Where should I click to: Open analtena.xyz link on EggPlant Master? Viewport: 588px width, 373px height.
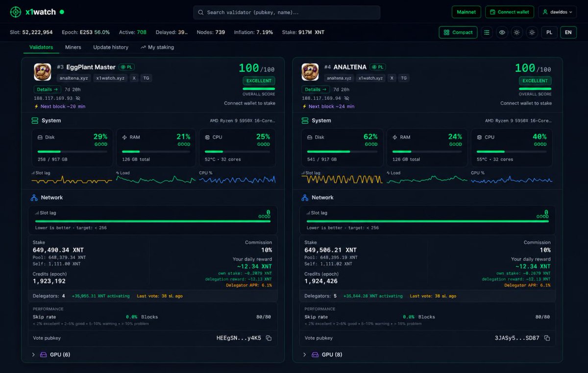tap(73, 78)
